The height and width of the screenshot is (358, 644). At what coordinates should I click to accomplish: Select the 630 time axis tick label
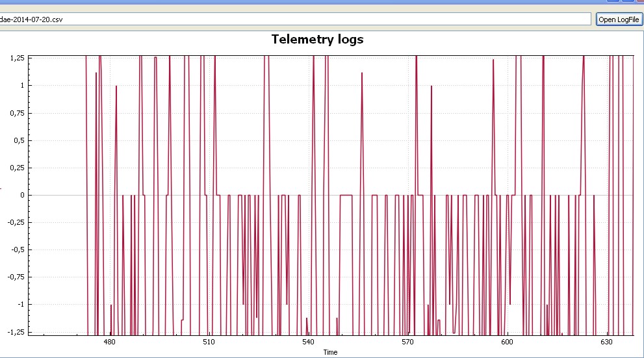[x=606, y=342]
